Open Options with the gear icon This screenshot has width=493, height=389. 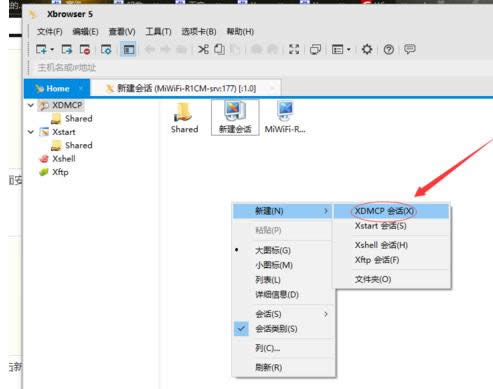coord(367,49)
